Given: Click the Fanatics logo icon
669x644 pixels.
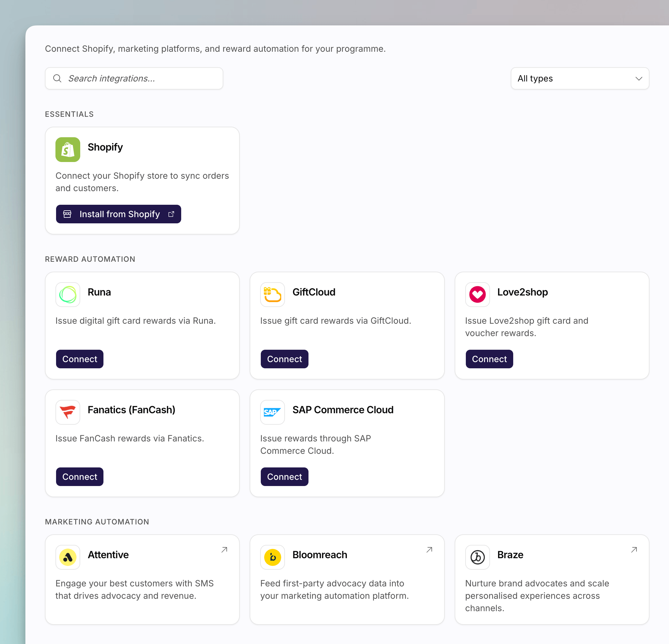Looking at the screenshot, I should 68,412.
